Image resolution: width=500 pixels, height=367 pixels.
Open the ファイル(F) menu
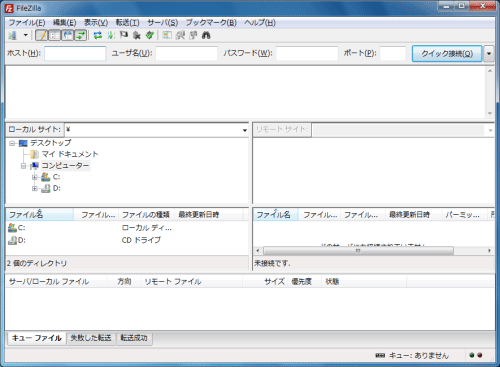(27, 23)
